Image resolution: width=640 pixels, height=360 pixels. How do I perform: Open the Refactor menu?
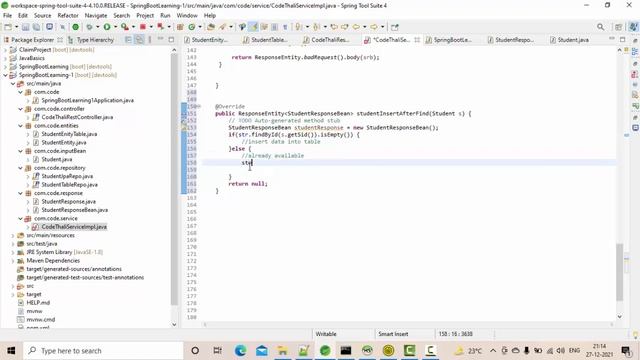(68, 16)
